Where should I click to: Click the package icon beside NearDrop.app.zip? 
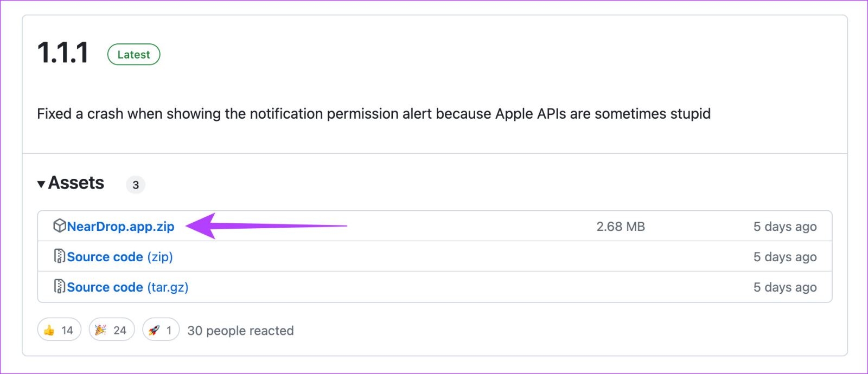point(60,226)
